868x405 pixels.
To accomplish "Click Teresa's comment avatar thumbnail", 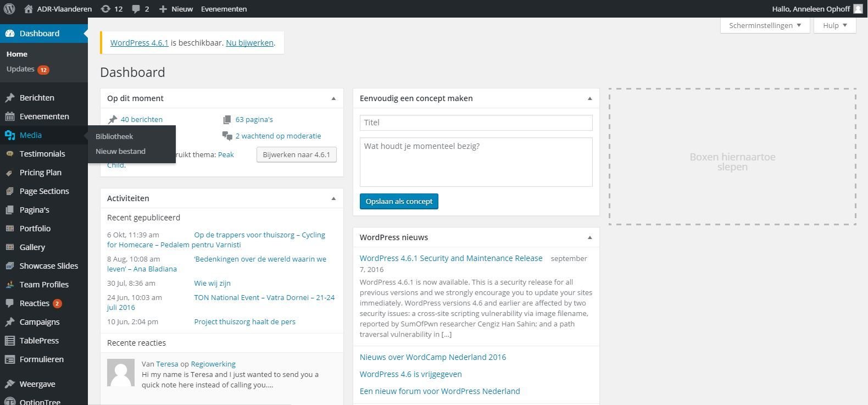I will (x=121, y=373).
